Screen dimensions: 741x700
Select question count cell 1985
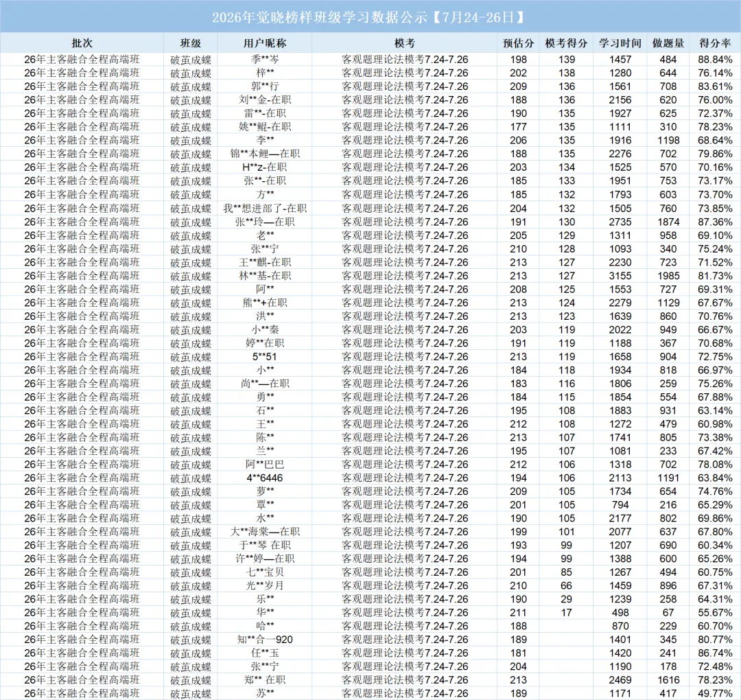point(668,276)
